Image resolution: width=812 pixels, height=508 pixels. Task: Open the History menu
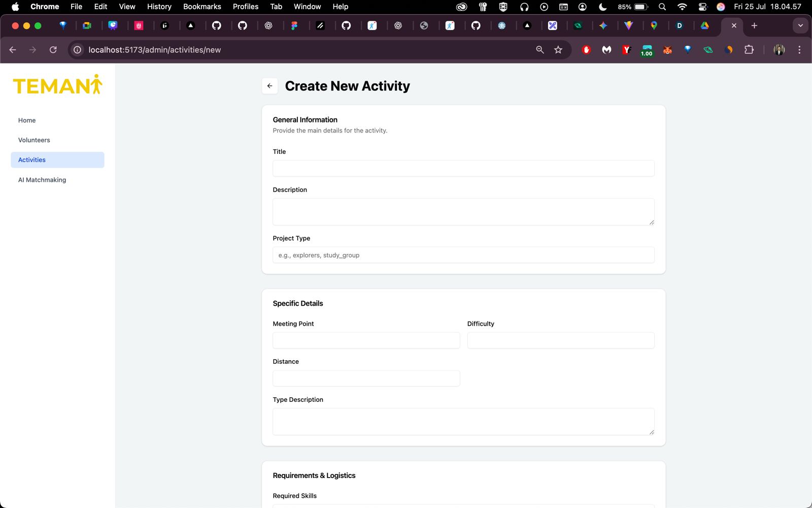[159, 7]
